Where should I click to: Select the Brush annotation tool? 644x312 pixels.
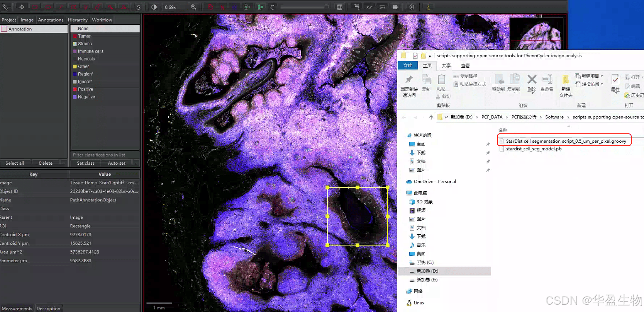(98, 7)
